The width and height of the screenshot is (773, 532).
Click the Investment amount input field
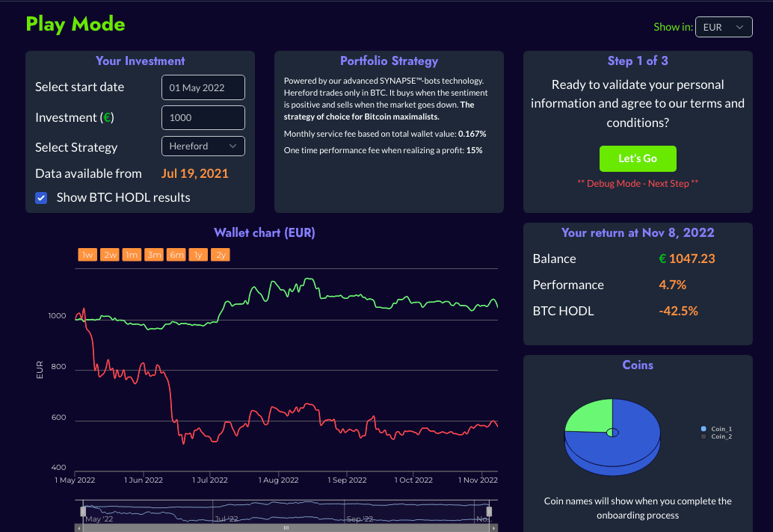tap(203, 117)
